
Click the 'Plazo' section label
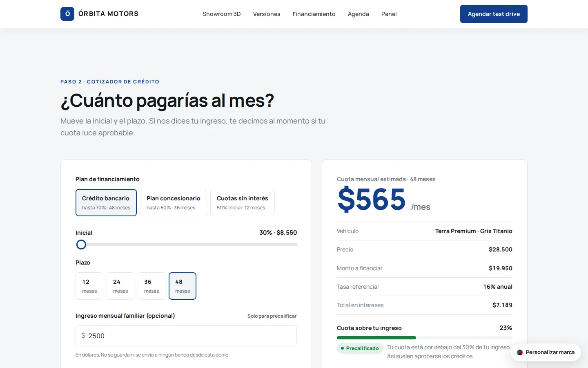(x=83, y=263)
